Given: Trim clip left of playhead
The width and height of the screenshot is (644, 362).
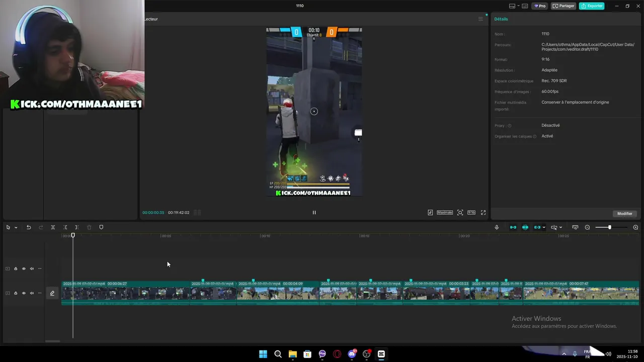Looking at the screenshot, I should point(65,227).
